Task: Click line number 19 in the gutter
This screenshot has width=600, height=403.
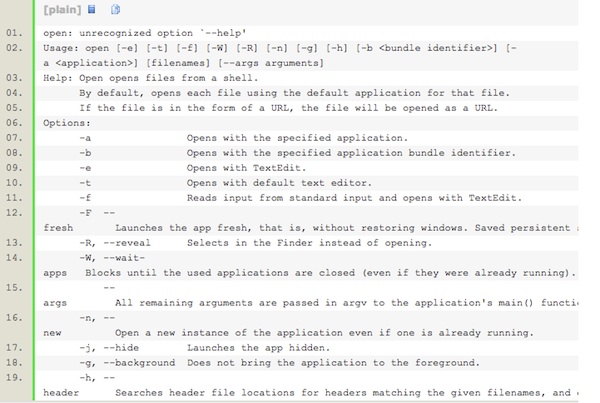Action: (x=13, y=377)
